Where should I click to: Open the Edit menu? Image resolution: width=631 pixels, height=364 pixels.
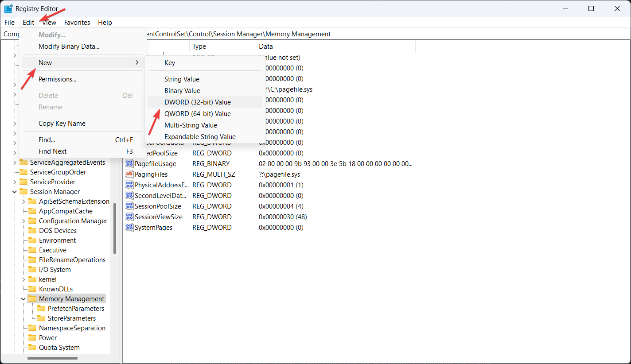tap(28, 22)
